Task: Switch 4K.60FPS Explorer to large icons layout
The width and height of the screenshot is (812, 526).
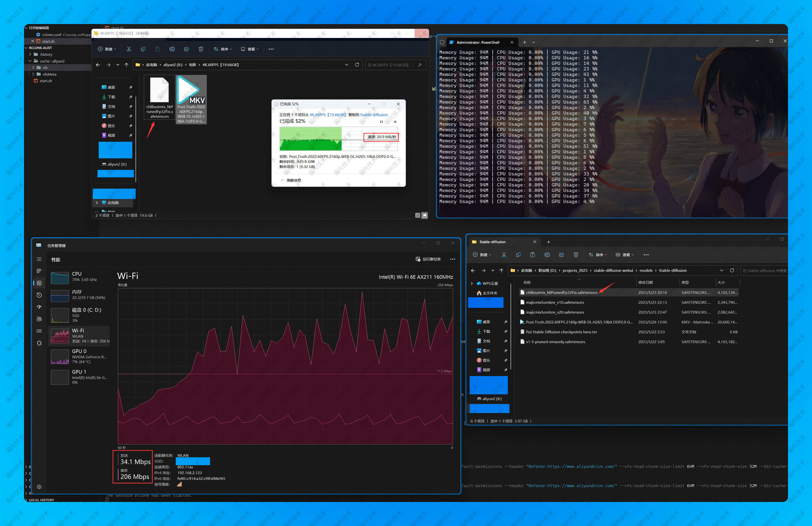Action: click(425, 215)
